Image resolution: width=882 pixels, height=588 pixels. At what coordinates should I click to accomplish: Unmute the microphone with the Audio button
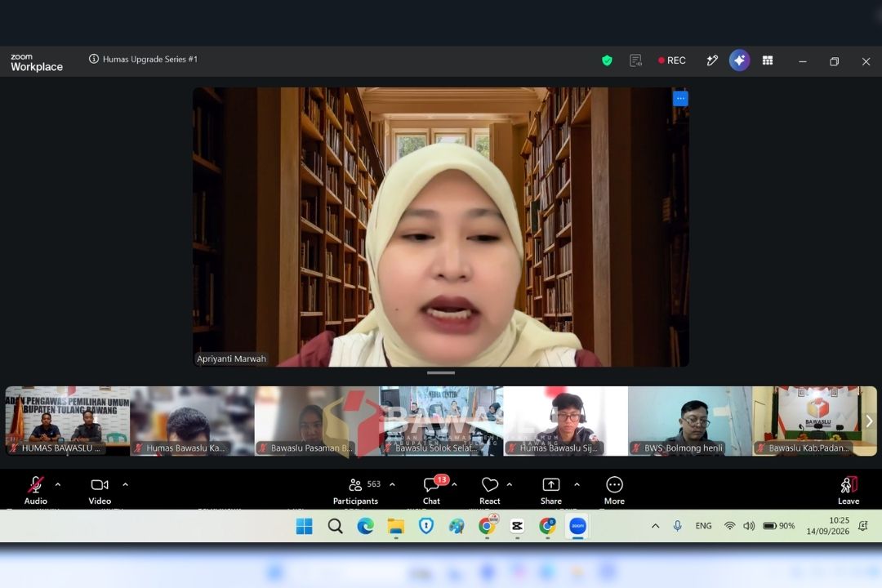tap(35, 490)
